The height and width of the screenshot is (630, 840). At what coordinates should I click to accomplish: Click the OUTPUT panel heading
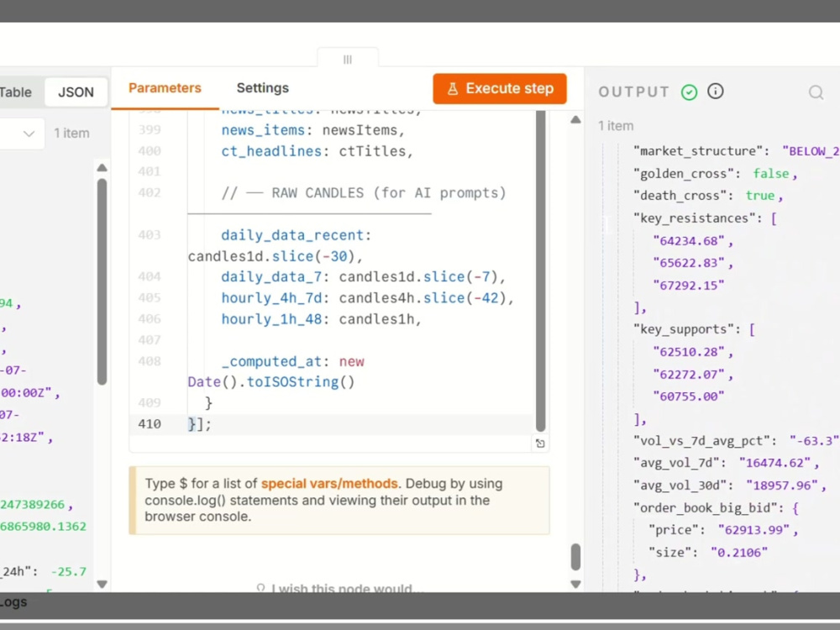[x=633, y=92]
